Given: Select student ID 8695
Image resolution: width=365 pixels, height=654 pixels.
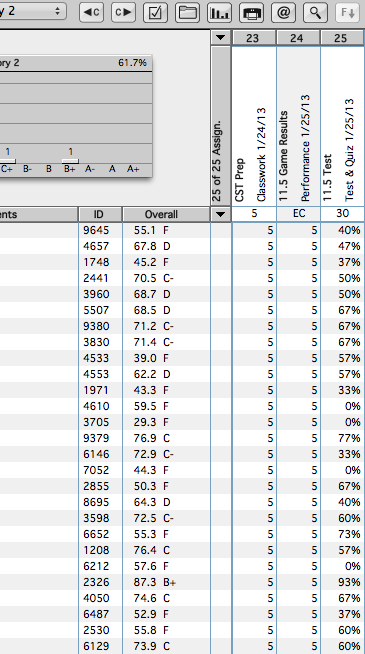Looking at the screenshot, I should point(96,502).
